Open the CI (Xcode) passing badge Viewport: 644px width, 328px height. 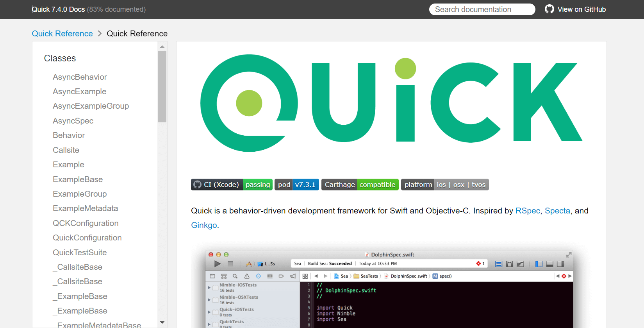[232, 185]
